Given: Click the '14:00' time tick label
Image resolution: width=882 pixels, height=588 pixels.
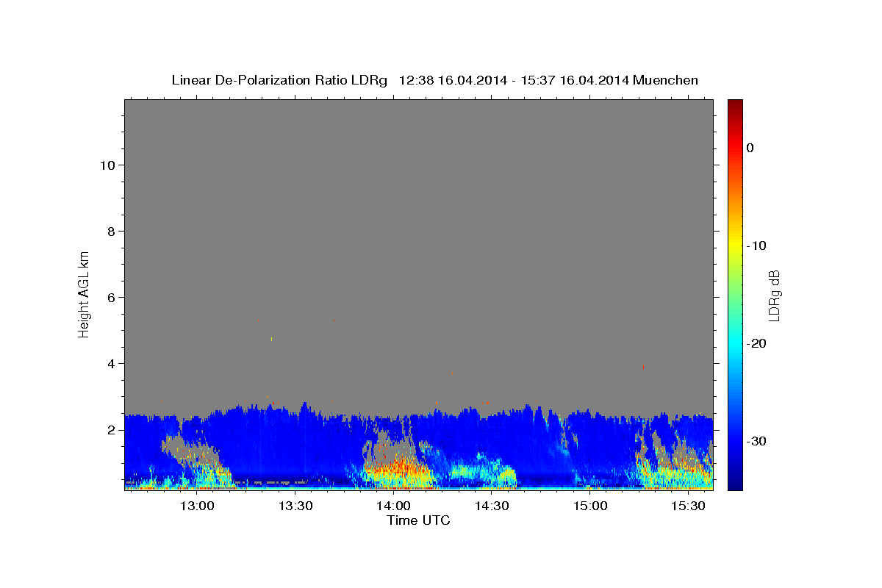Looking at the screenshot, I should point(393,506).
